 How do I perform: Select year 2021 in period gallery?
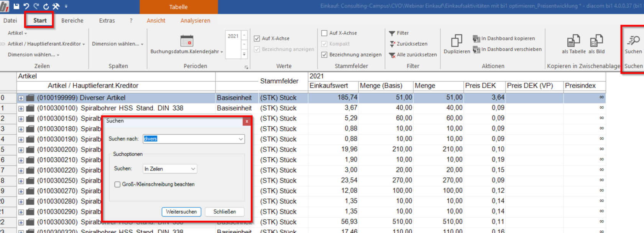233,36
